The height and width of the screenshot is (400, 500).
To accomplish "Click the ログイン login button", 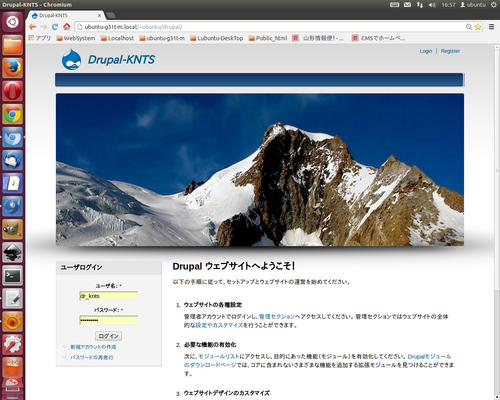I will [x=108, y=336].
